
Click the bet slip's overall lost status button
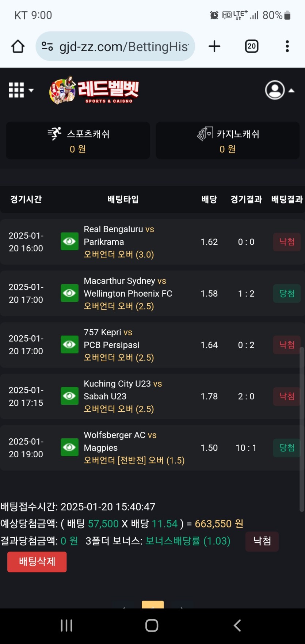tap(262, 541)
